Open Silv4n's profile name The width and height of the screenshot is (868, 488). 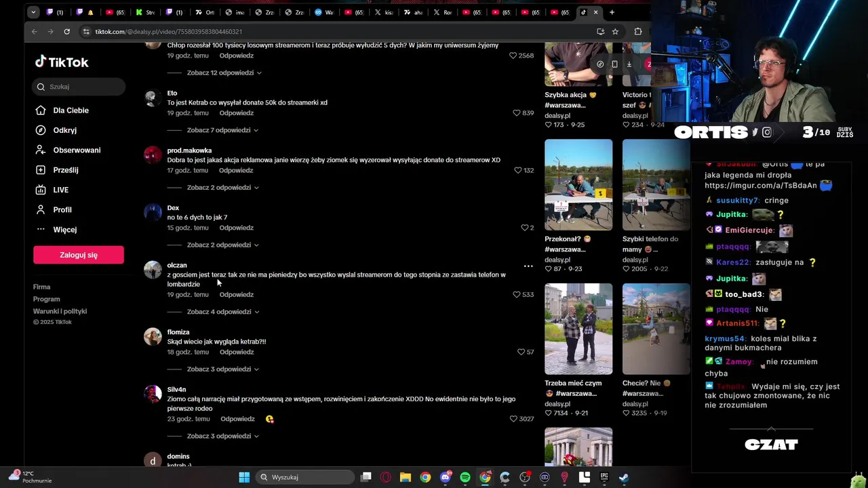176,390
